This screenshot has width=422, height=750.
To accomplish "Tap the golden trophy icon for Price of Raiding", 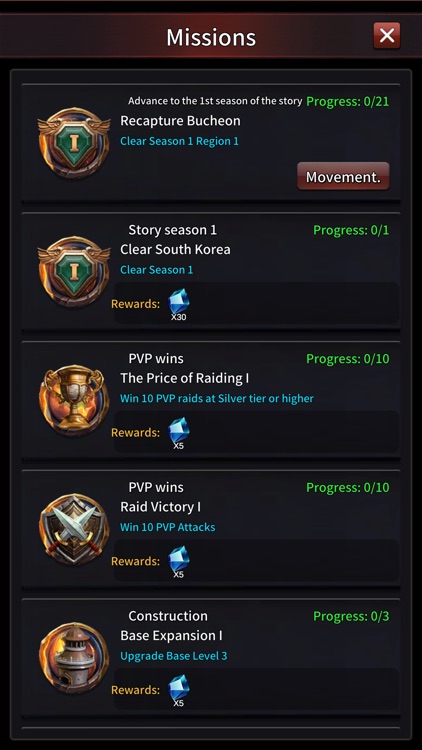I will (x=74, y=400).
